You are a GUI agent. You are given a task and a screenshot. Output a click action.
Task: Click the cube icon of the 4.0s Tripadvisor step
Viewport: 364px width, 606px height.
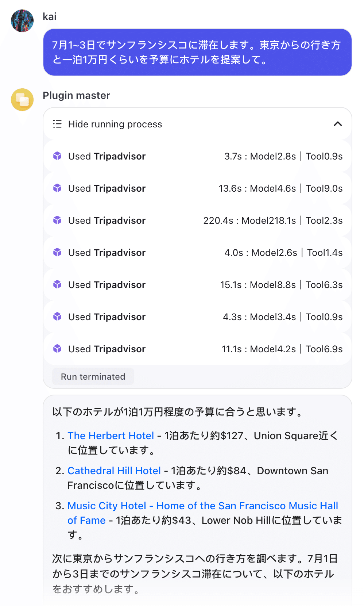click(x=57, y=253)
